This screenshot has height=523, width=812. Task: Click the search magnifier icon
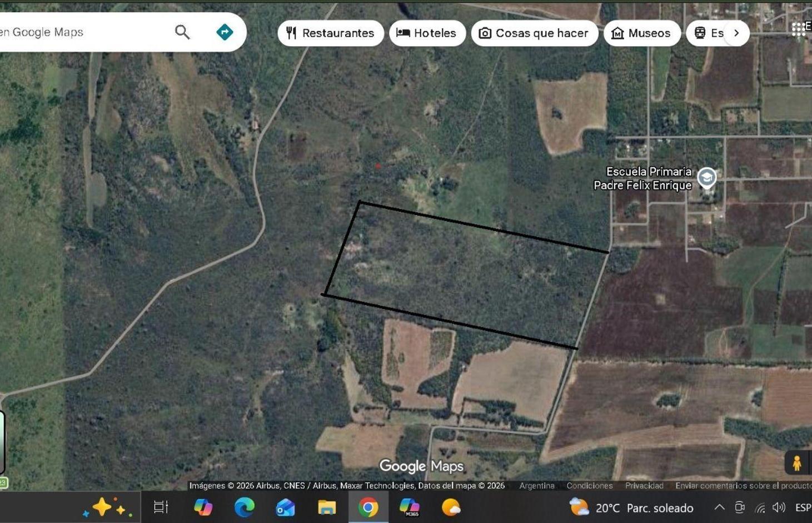point(182,32)
